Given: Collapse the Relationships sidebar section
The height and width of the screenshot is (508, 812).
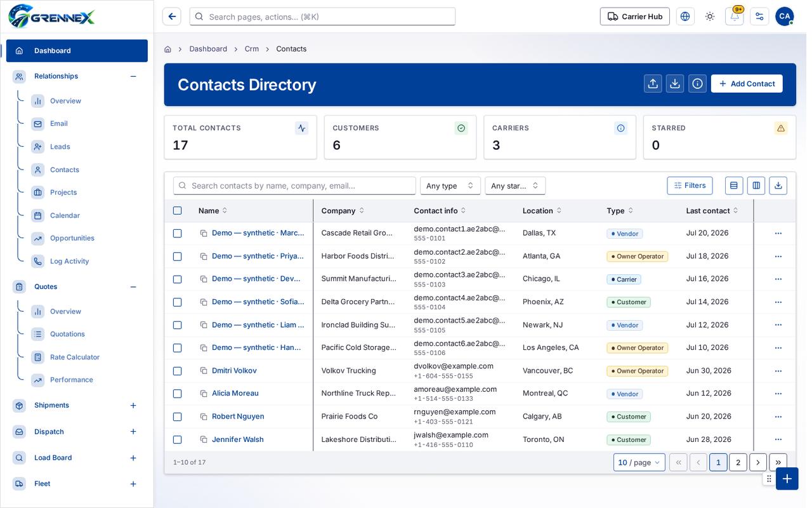Looking at the screenshot, I should [x=133, y=76].
